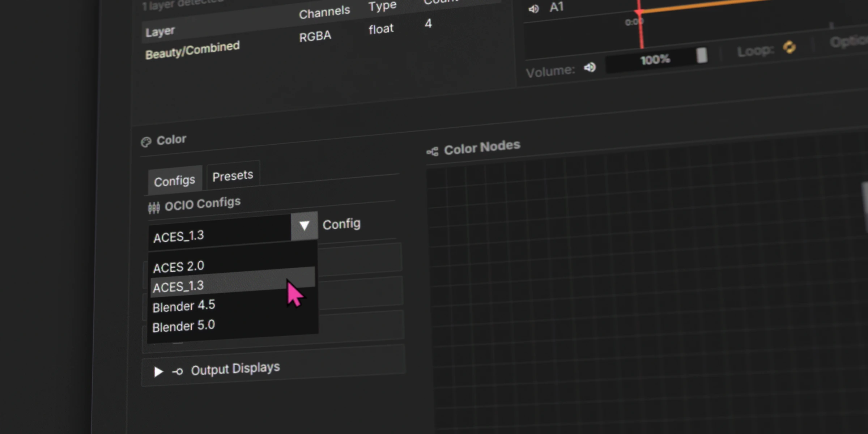Click the Output Displays connector icon
Screen dimensions: 868x434
[178, 371]
